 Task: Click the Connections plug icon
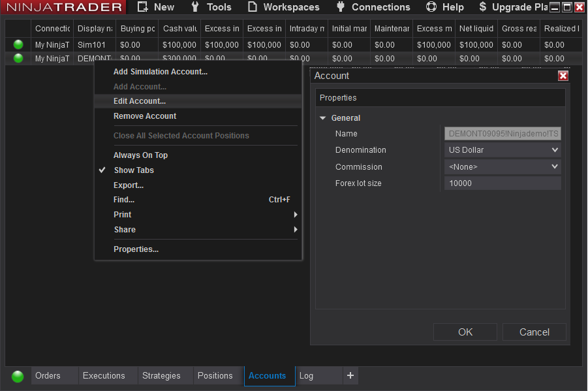coord(340,7)
